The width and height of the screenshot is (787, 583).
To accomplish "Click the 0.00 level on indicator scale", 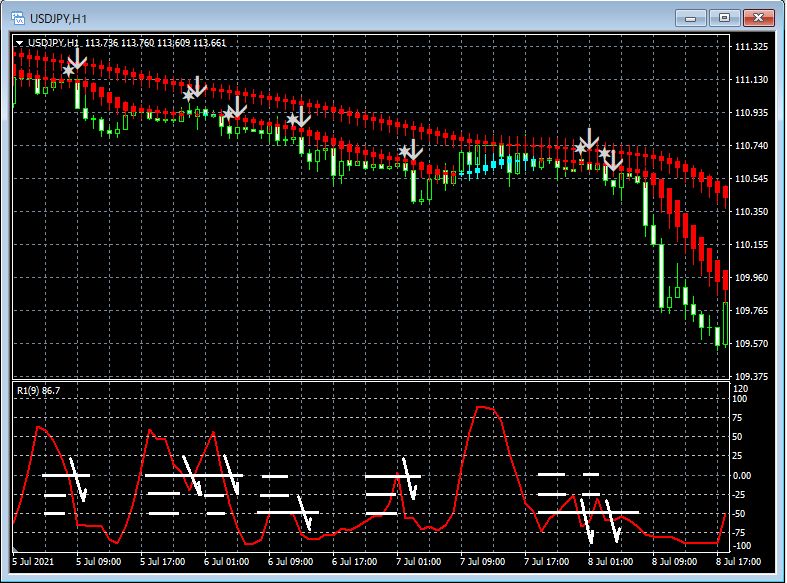I will pos(742,475).
